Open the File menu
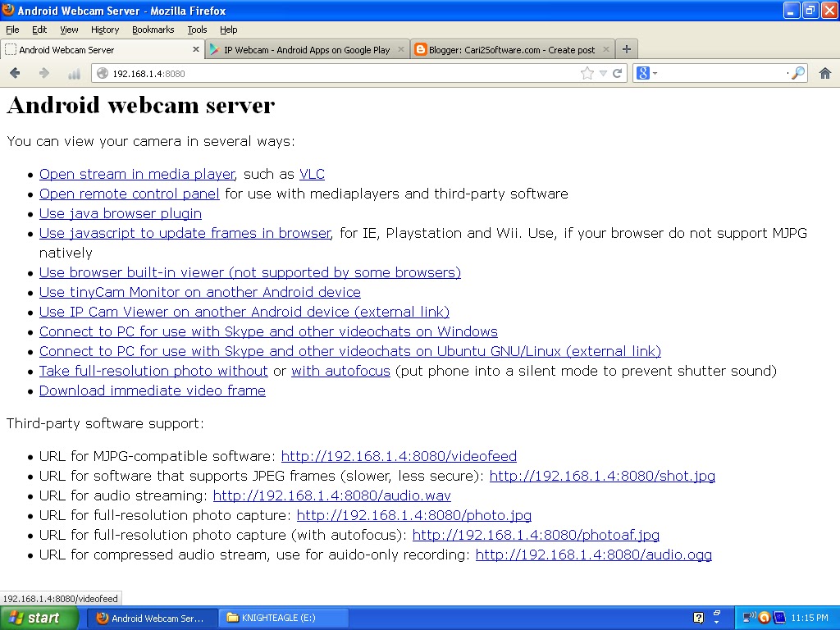 tap(12, 30)
